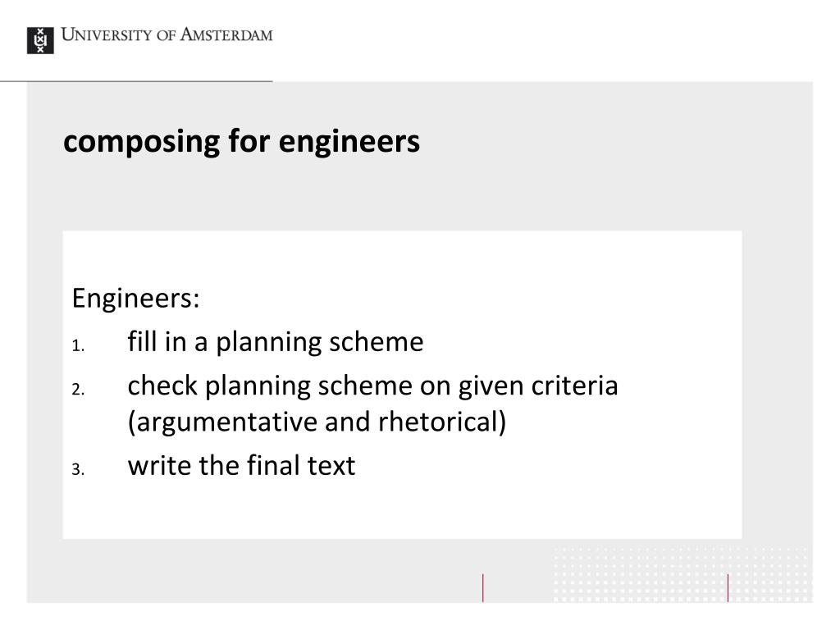Image resolution: width=840 pixels, height=630 pixels.
Task: Click the number 2 list marker
Action: tap(78, 390)
